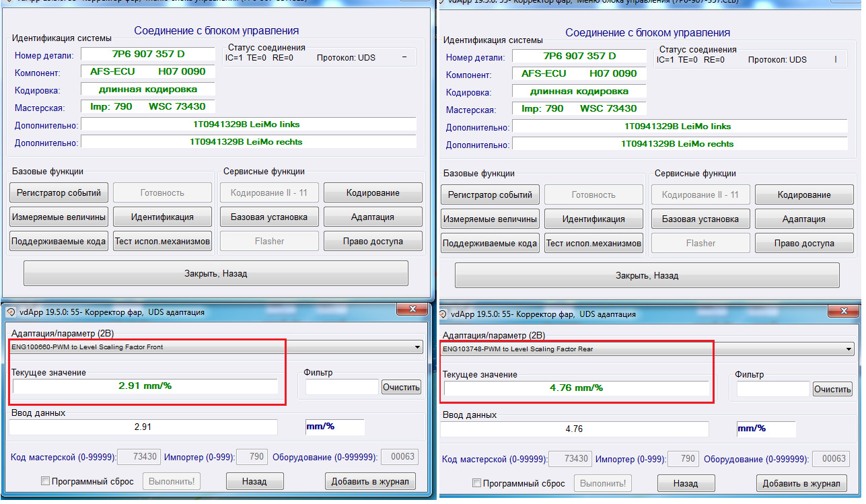The width and height of the screenshot is (866, 504).
Task: Run Тест испол.механизмов in the right window
Action: click(593, 244)
